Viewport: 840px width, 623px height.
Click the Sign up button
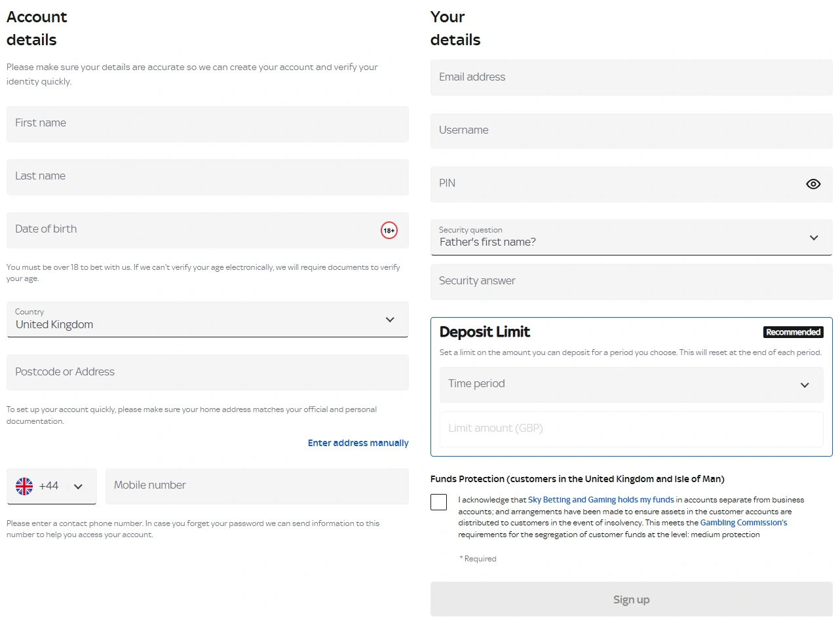pos(631,599)
